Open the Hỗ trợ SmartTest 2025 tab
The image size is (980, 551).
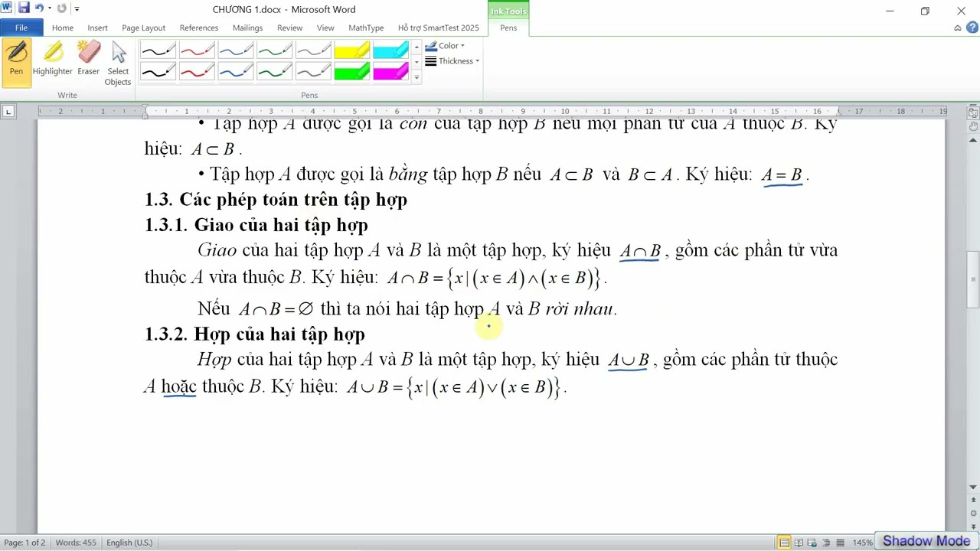coord(438,28)
